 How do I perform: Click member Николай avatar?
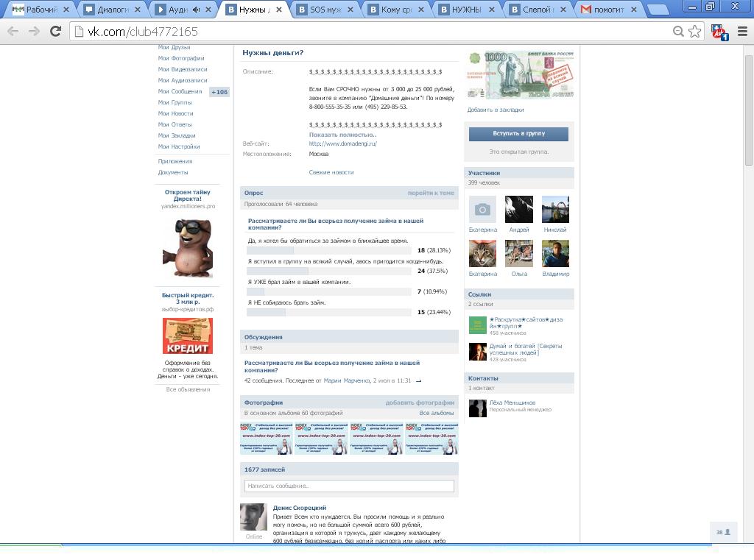click(555, 209)
